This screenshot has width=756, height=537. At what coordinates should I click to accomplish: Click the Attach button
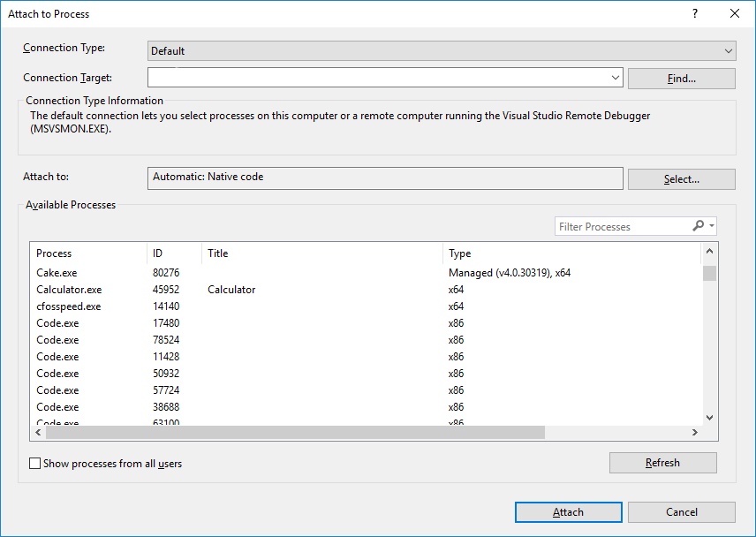[x=568, y=512]
